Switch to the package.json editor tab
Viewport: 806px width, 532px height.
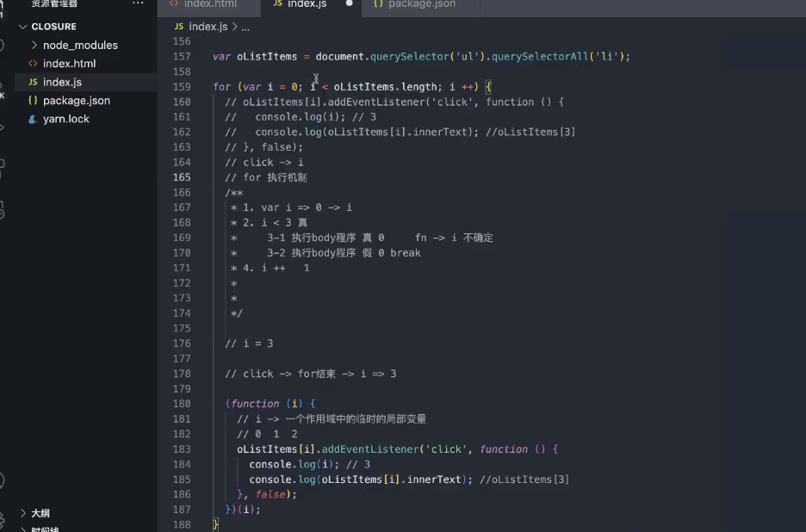[421, 4]
